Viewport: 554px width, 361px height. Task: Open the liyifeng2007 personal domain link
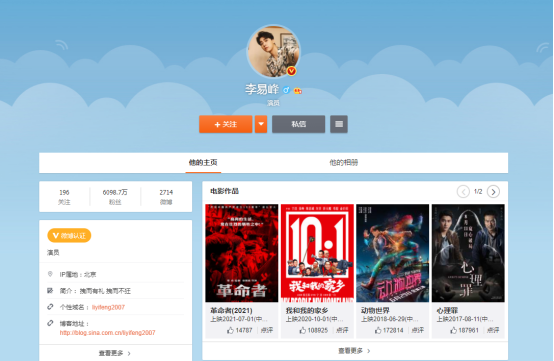[108, 307]
